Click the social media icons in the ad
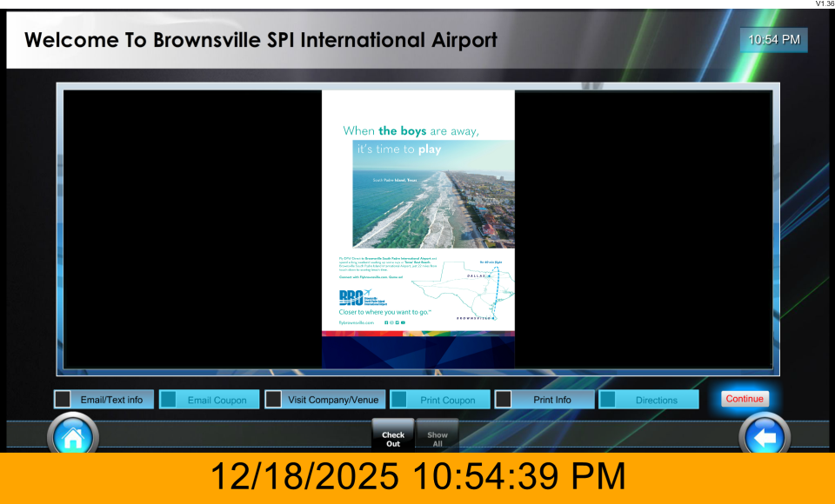The width and height of the screenshot is (835, 504). pos(395,322)
